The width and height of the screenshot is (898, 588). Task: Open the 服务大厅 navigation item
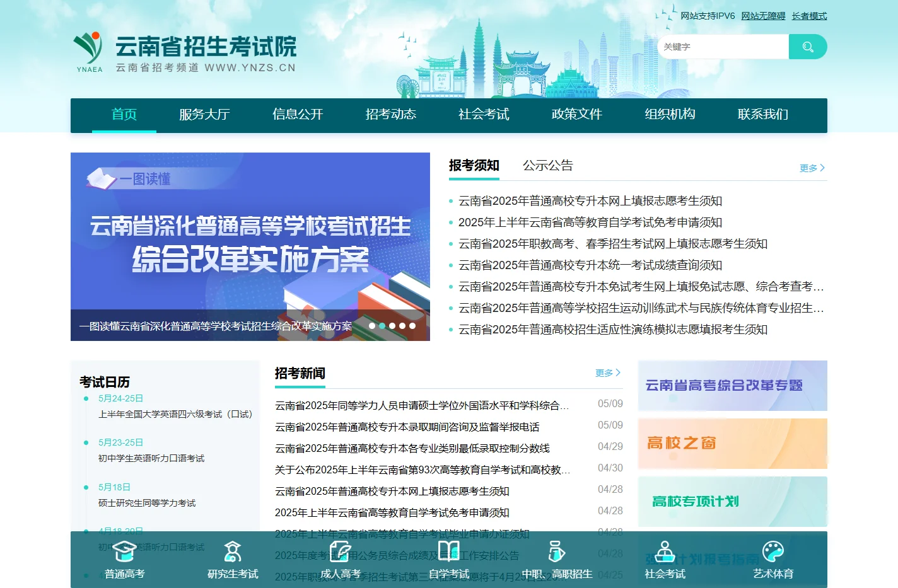[x=204, y=115]
